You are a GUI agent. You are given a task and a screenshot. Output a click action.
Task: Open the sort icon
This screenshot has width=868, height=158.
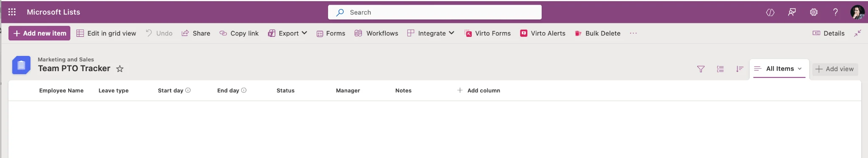[740, 69]
